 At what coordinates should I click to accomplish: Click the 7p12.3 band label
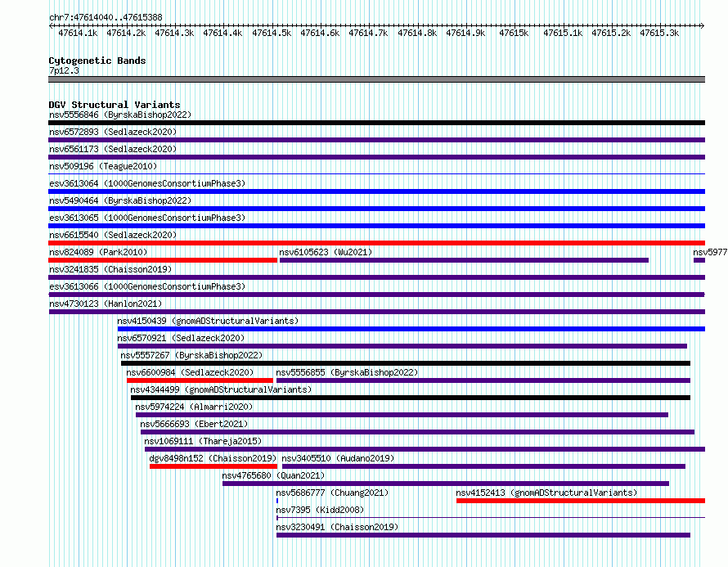tap(64, 70)
